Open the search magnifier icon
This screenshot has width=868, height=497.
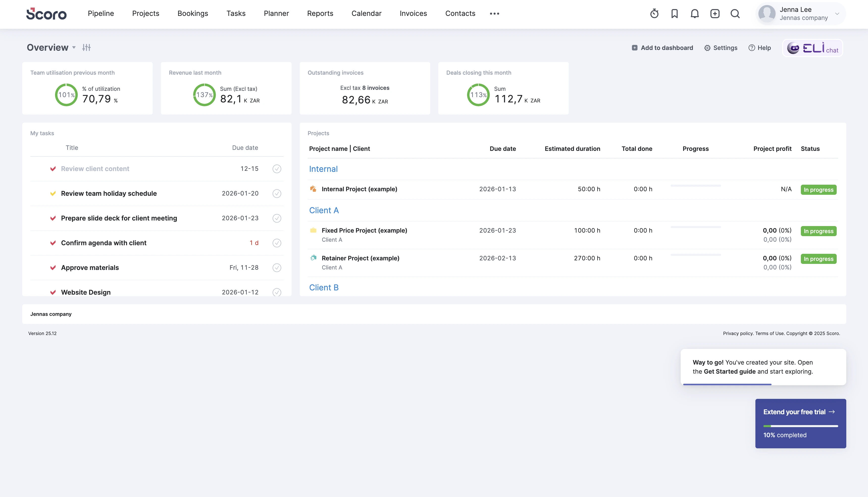[x=735, y=14]
